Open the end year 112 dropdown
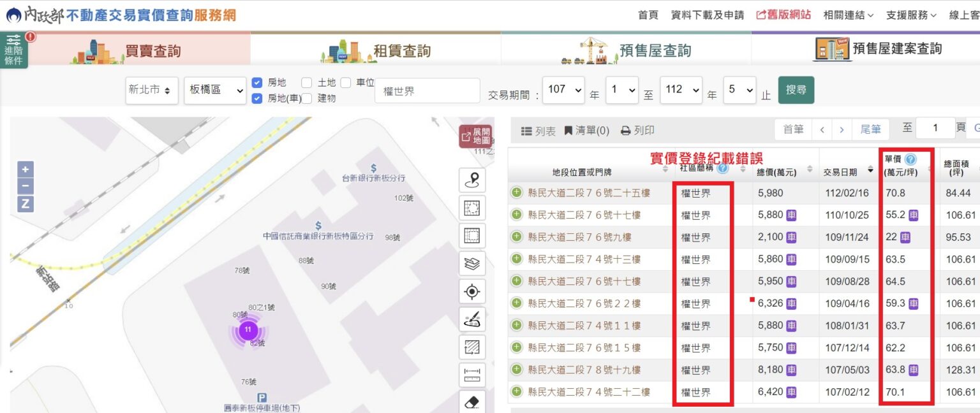Viewport: 980px width, 413px height. pyautogui.click(x=681, y=90)
